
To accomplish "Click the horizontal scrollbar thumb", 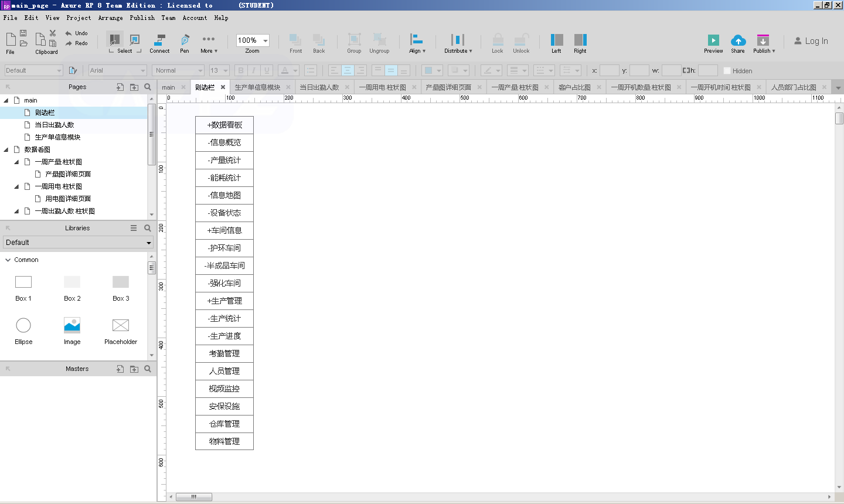I will (x=194, y=497).
